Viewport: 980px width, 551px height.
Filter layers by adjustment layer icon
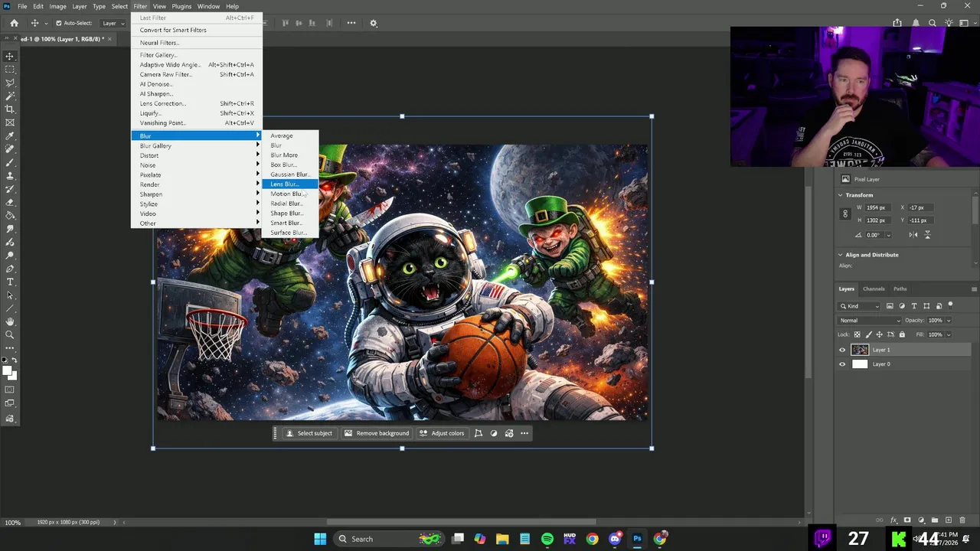point(901,306)
